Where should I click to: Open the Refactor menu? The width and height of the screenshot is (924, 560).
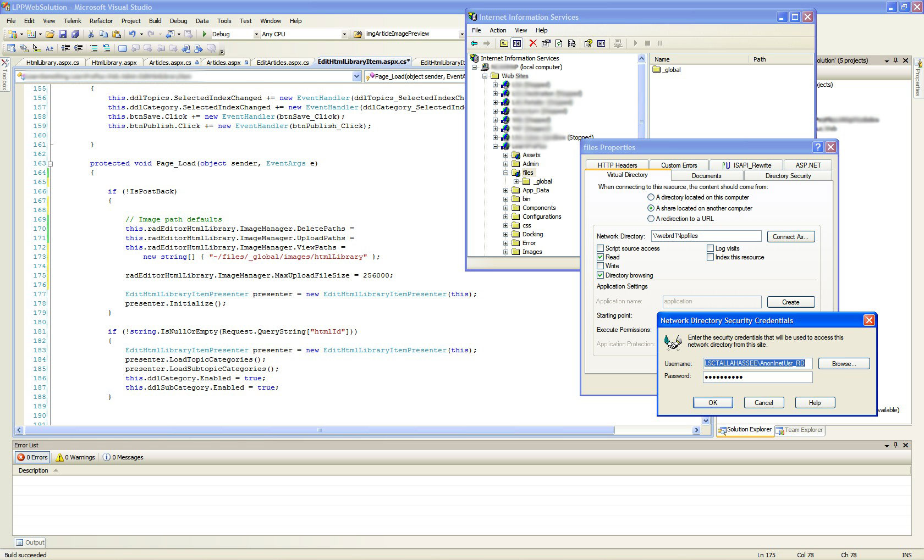click(x=101, y=21)
